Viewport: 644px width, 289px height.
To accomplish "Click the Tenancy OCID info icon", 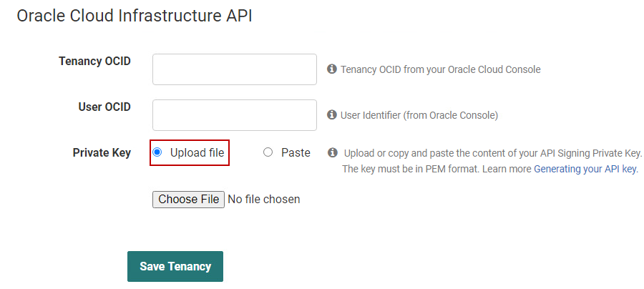I will [332, 69].
